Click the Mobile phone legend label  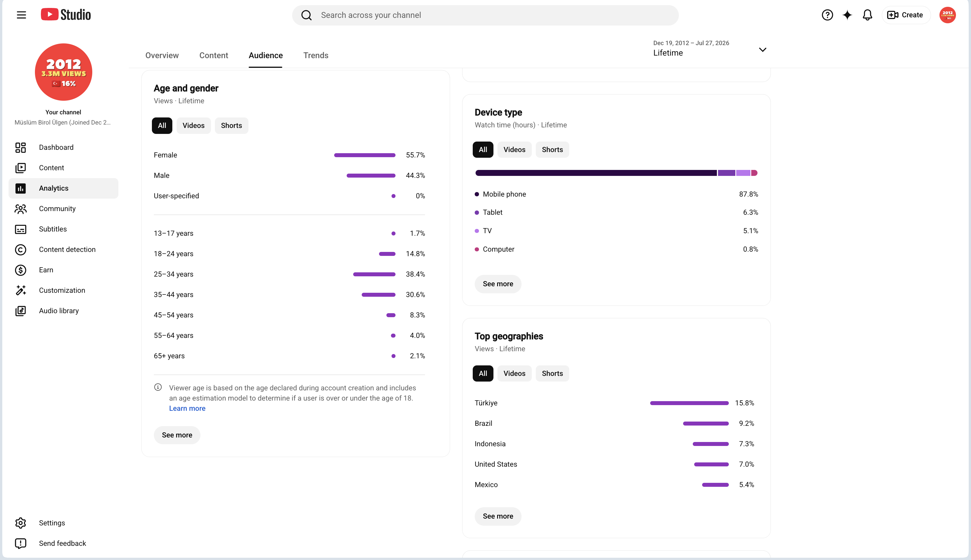504,194
